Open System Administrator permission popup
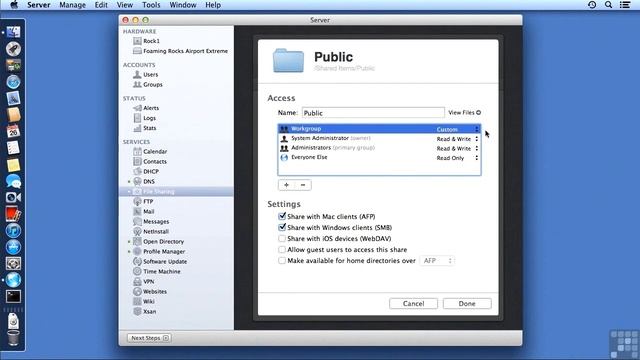Image resolution: width=640 pixels, height=360 pixels. coord(458,139)
